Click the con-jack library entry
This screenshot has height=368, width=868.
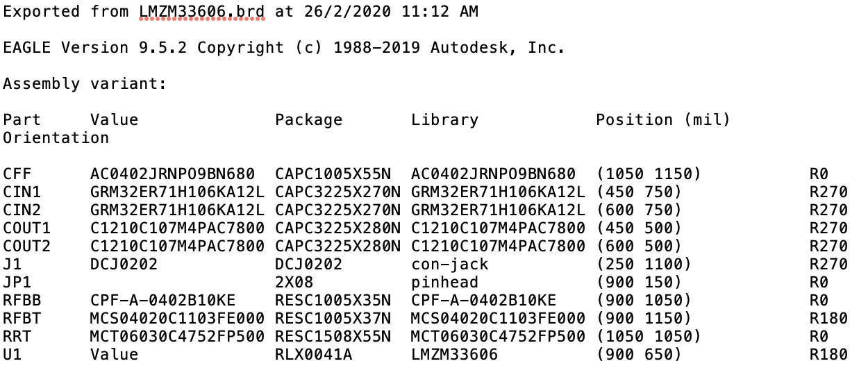click(x=449, y=264)
